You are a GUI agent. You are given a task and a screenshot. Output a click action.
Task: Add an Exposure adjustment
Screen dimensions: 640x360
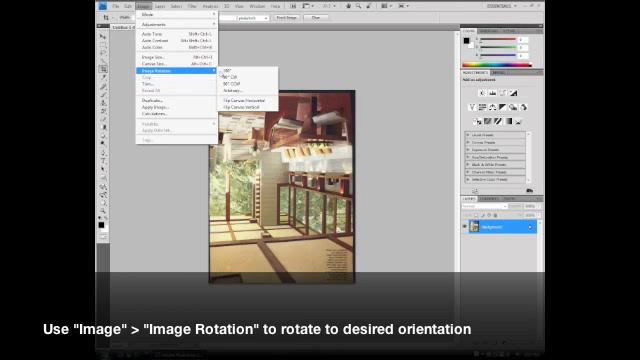(x=514, y=93)
